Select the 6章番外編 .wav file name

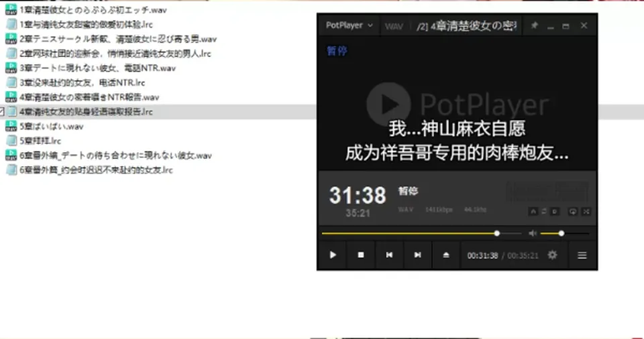pos(116,155)
